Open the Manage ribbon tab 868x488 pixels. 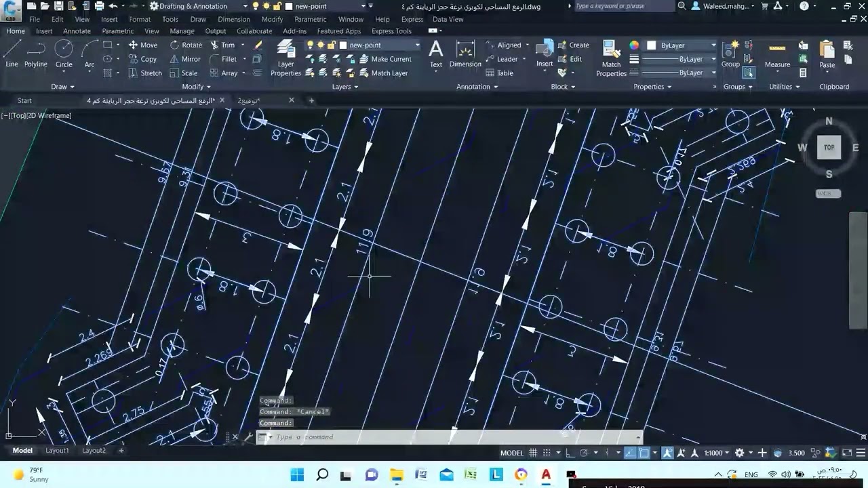point(182,31)
